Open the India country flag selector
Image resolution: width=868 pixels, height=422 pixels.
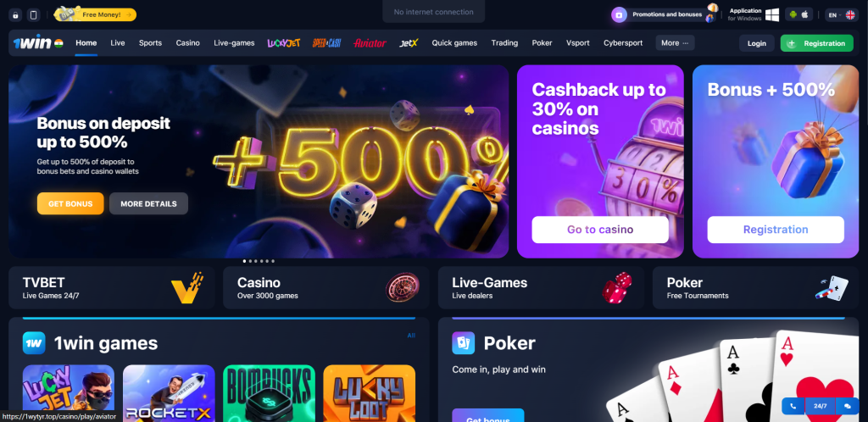[58, 42]
